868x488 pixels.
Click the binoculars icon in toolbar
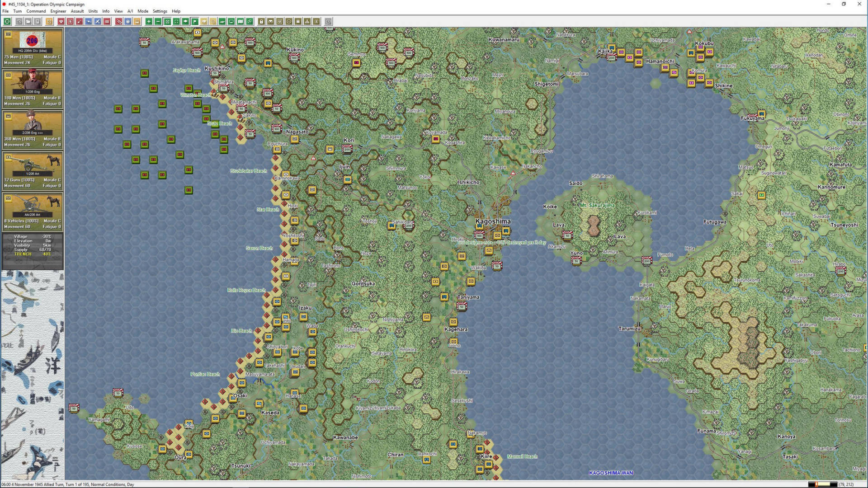270,21
